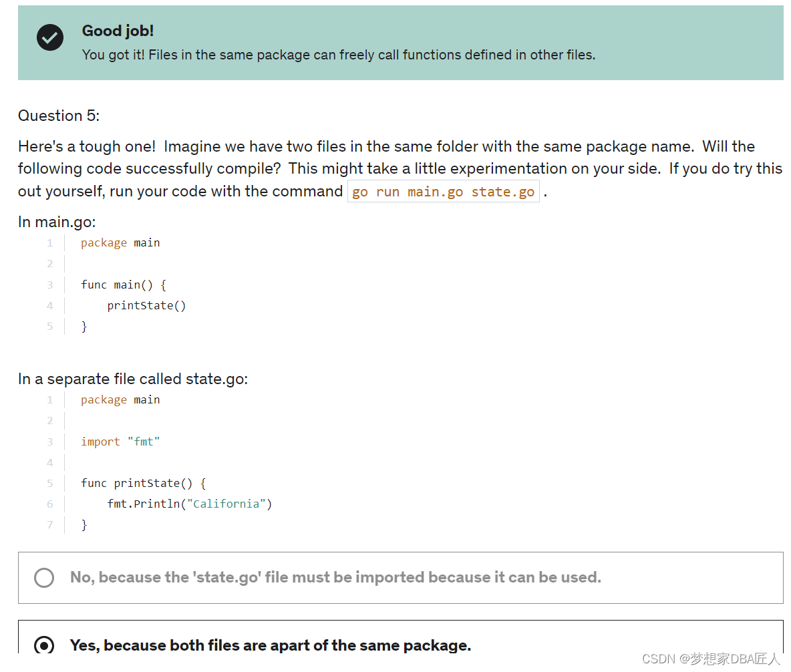Click "In a separate file called state.go:" text
791x672 pixels.
pos(133,379)
